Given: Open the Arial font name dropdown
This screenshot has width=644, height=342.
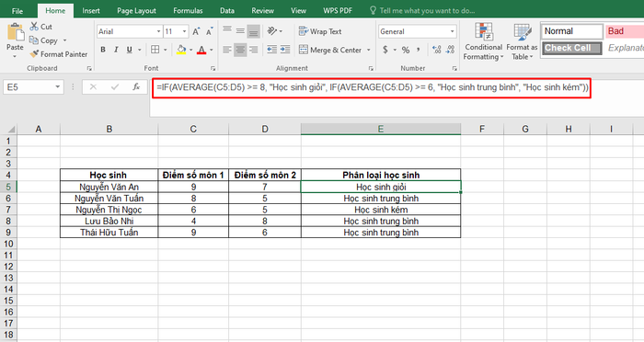Looking at the screenshot, I should tap(158, 31).
